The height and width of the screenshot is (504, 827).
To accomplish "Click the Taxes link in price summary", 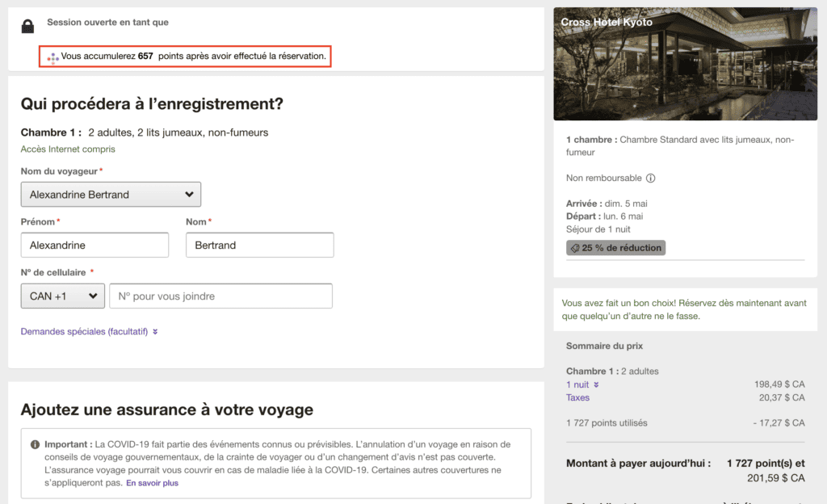I will point(577,397).
